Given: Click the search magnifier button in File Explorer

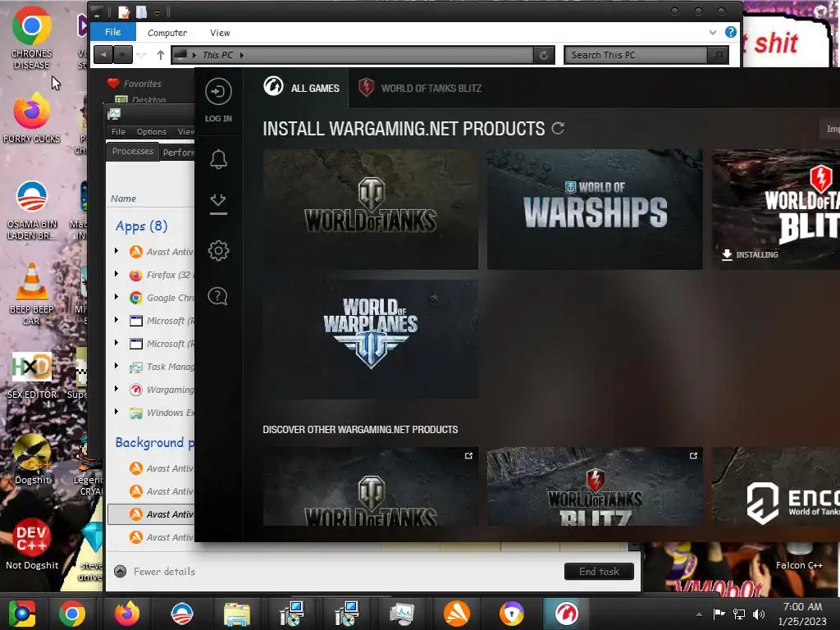Looking at the screenshot, I should pos(718,55).
